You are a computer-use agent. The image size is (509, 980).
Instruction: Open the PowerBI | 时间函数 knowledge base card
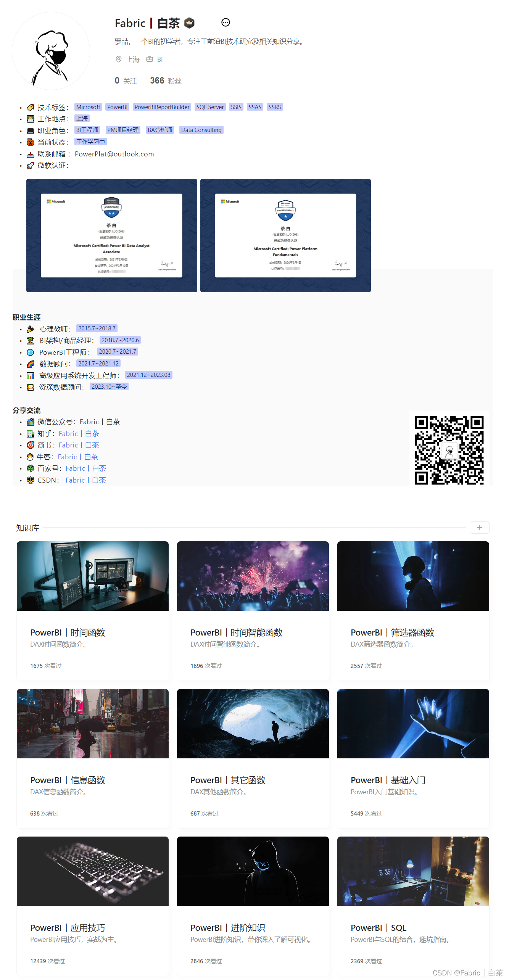[93, 611]
